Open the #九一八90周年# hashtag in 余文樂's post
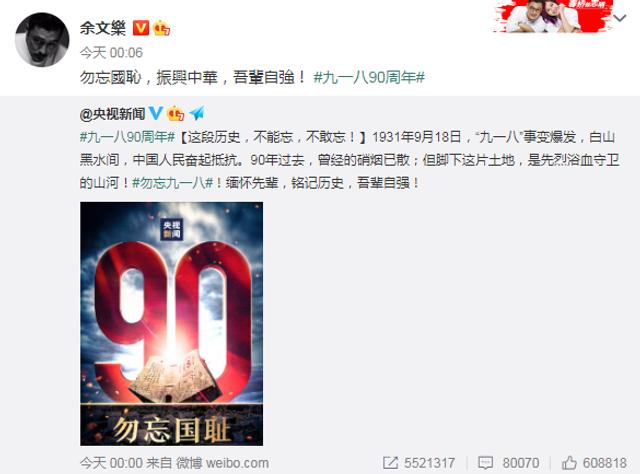 [369, 77]
